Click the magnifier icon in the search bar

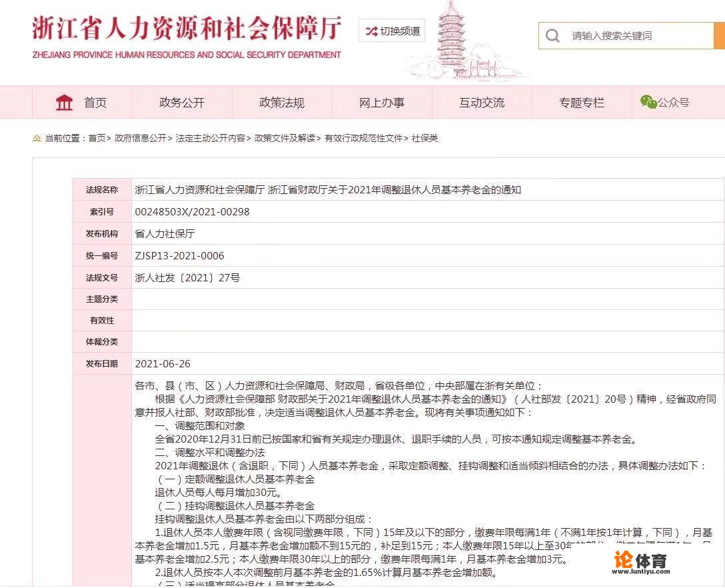(x=553, y=36)
